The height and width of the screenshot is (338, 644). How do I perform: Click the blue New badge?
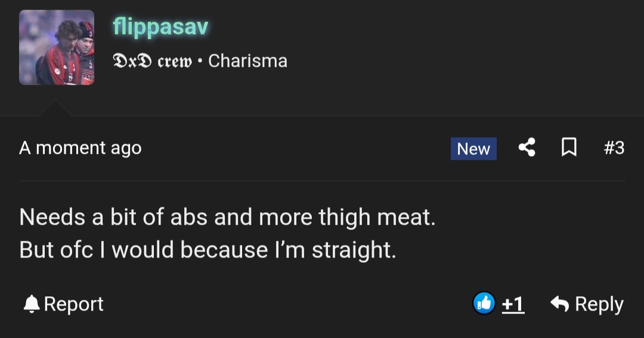click(x=473, y=148)
